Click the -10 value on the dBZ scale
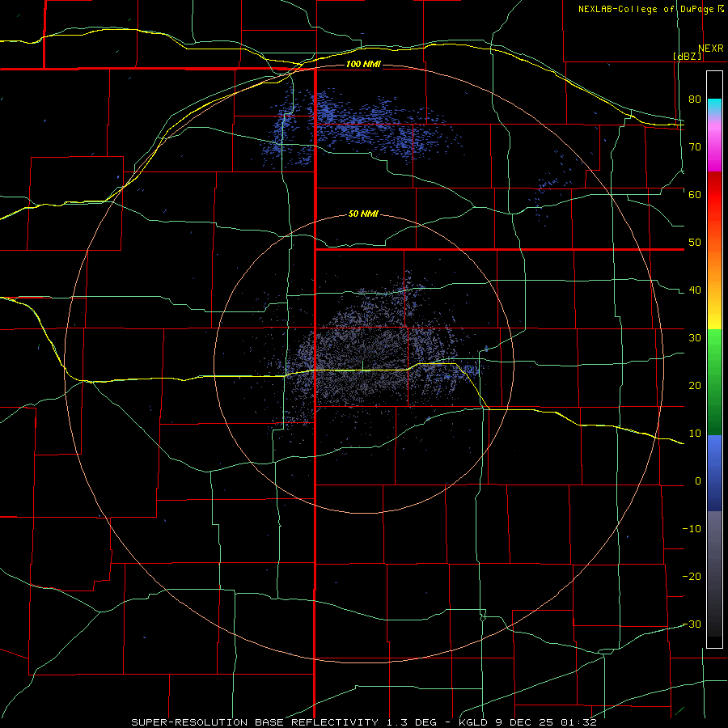 coord(692,529)
